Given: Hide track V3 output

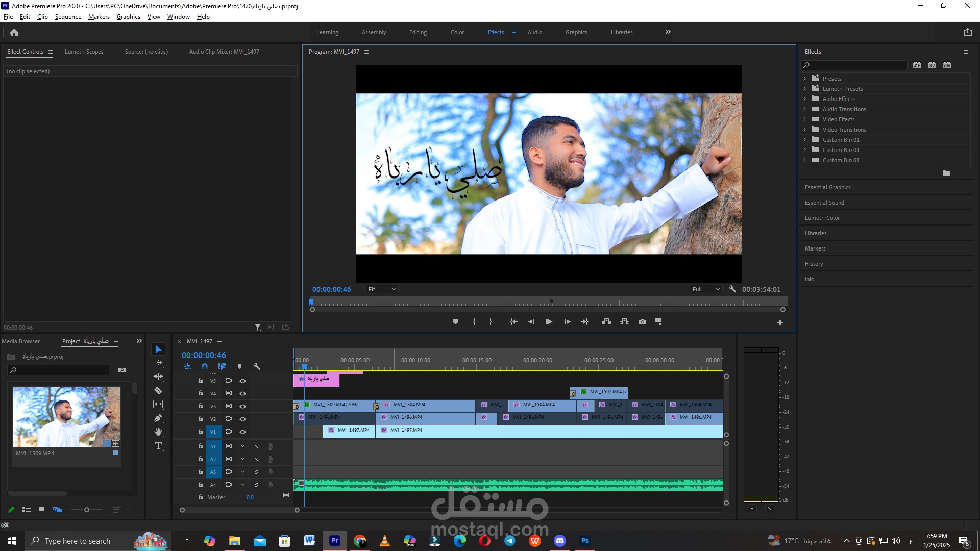Looking at the screenshot, I should 243,406.
